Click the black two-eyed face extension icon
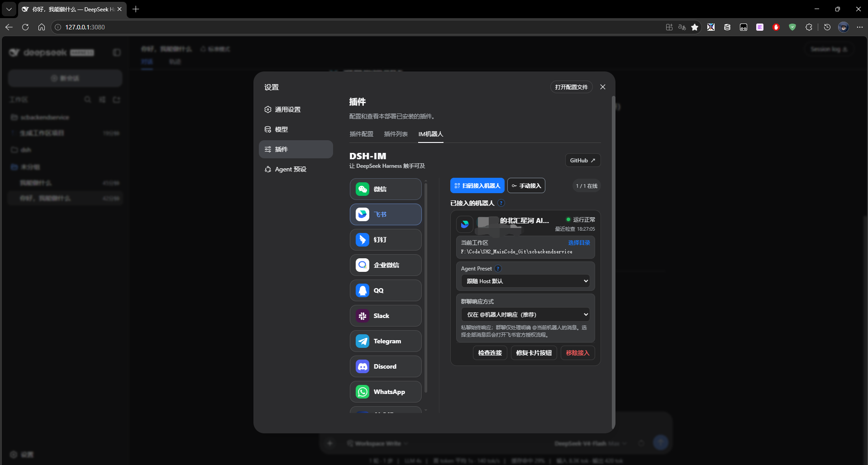 coord(744,27)
